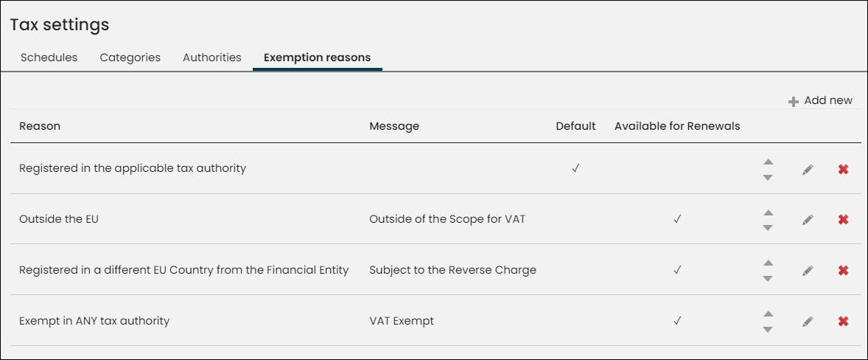Move 'Exempt in ANY tax authority' up

click(x=768, y=314)
